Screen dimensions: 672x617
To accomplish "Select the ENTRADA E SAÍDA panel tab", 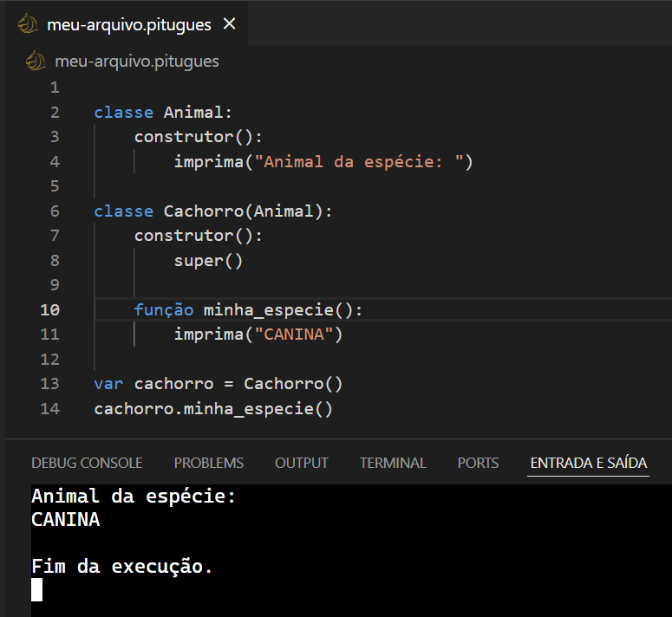I will (x=589, y=463).
